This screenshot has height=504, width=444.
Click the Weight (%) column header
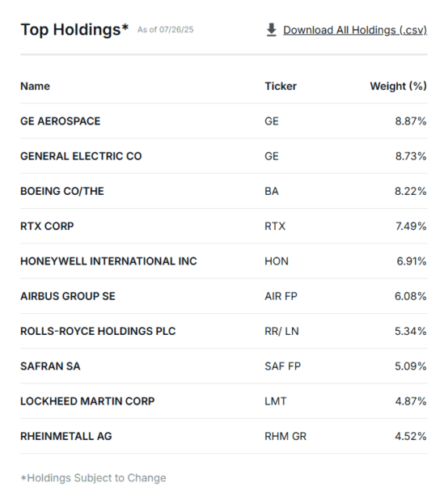click(399, 86)
